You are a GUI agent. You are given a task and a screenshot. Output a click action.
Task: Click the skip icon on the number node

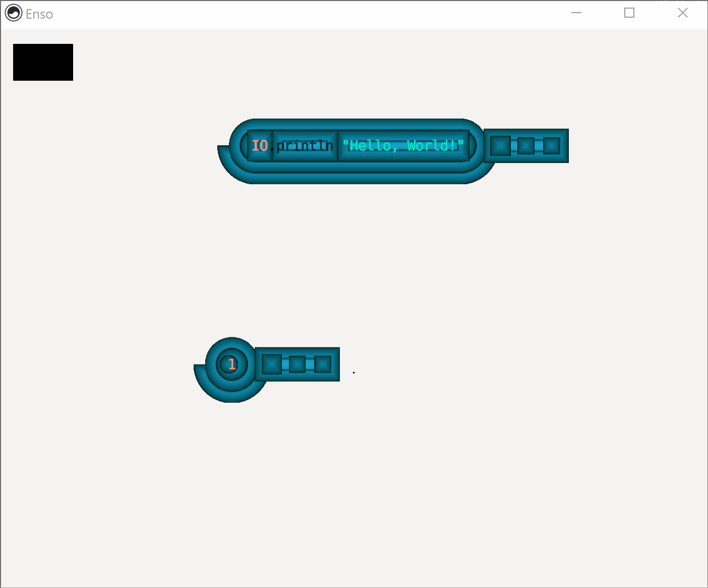(298, 364)
